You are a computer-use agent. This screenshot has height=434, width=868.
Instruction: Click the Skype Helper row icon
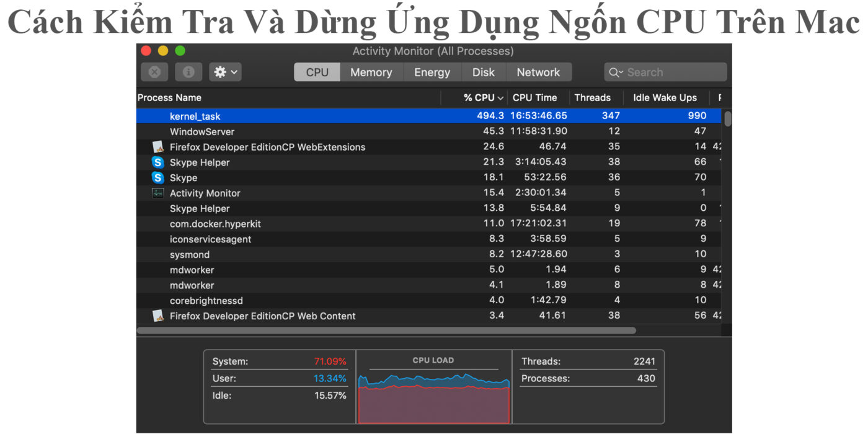point(157,162)
